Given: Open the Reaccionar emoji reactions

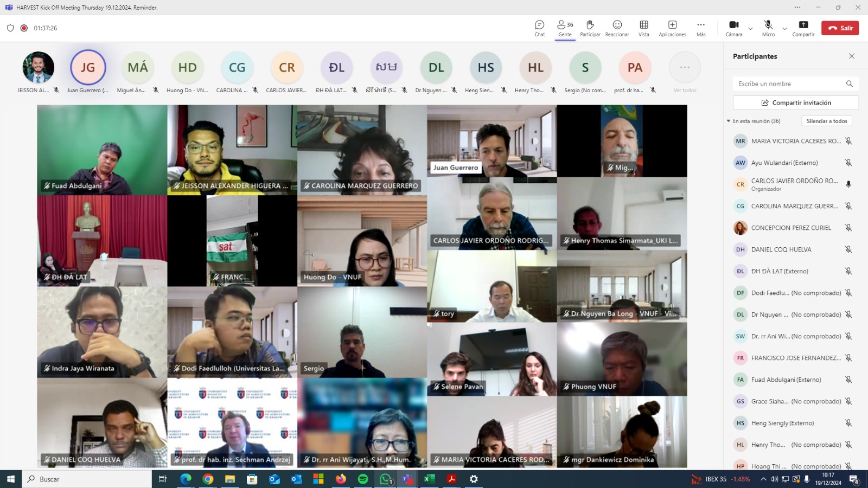Looking at the screenshot, I should point(617,28).
